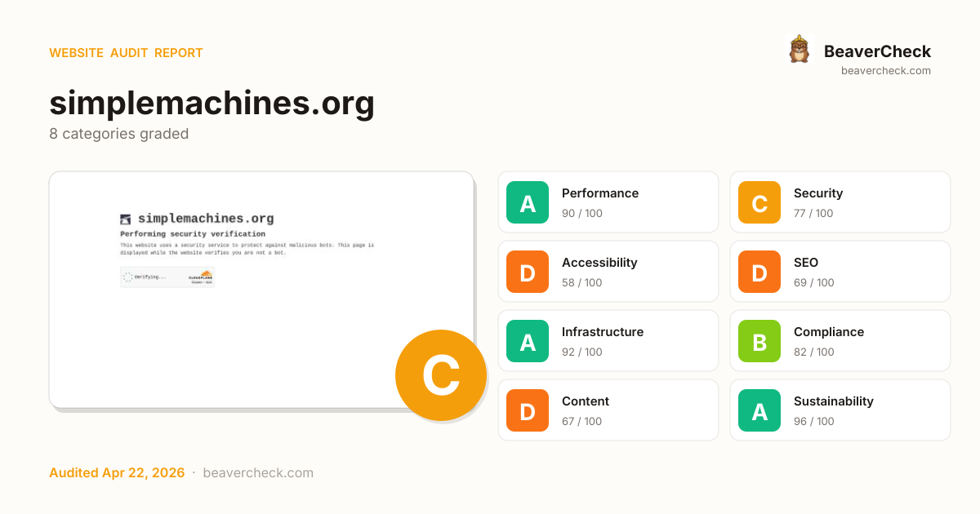Click the simplemachines.org domain heading
The height and width of the screenshot is (514, 980).
[x=212, y=104]
